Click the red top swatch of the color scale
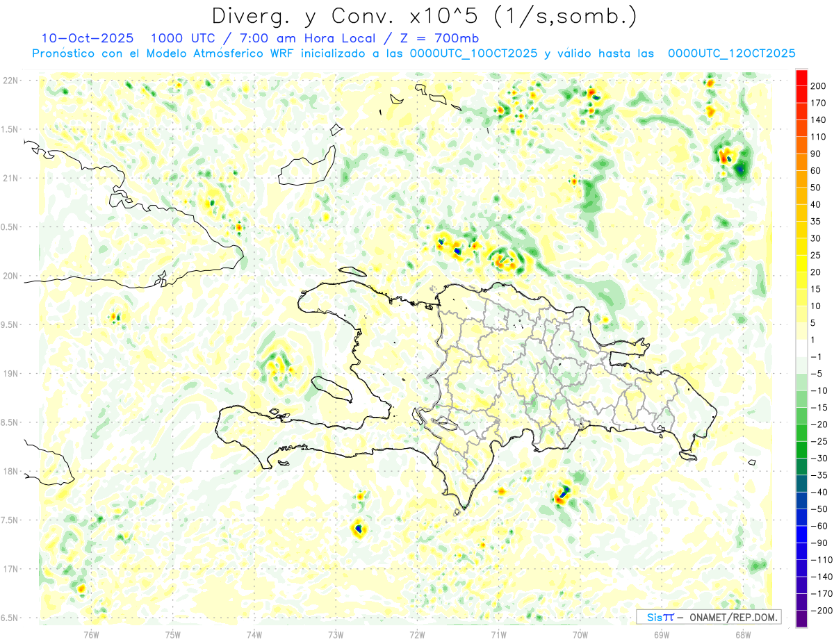Viewport: 834px width, 644px height. point(801,78)
